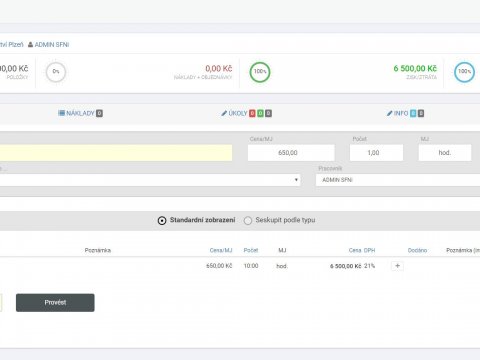Click the 6 500,00 Kč table cell

coord(346,266)
